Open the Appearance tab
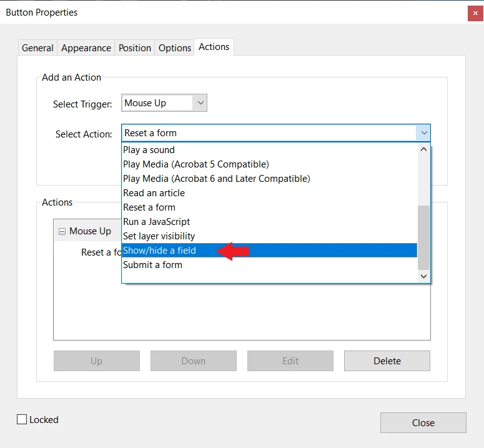 click(x=86, y=48)
